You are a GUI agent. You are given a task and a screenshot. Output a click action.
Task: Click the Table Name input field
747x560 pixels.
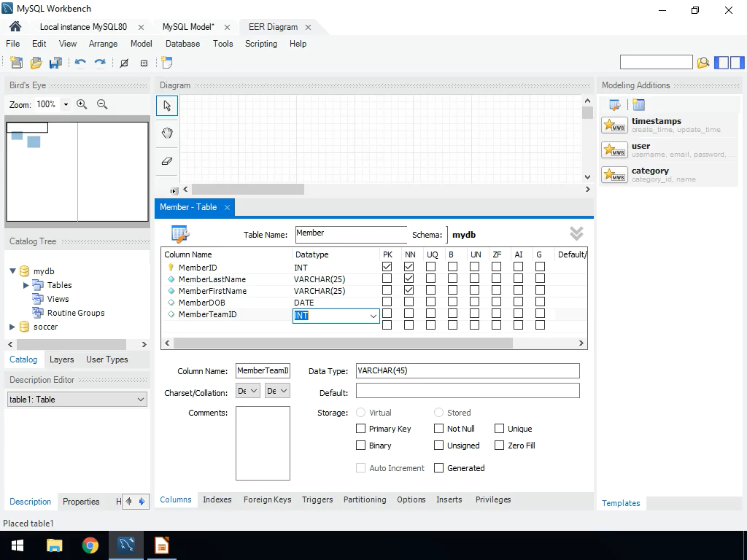coord(351,234)
